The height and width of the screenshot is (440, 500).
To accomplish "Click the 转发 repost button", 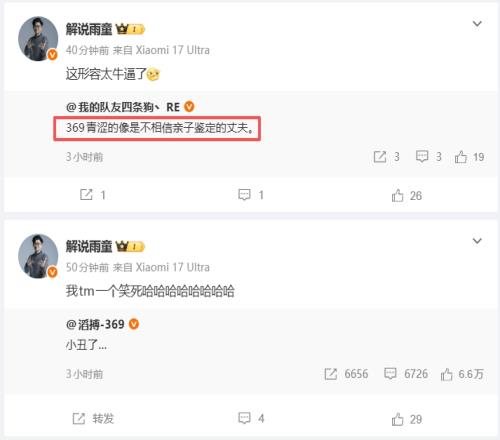I will [x=93, y=418].
